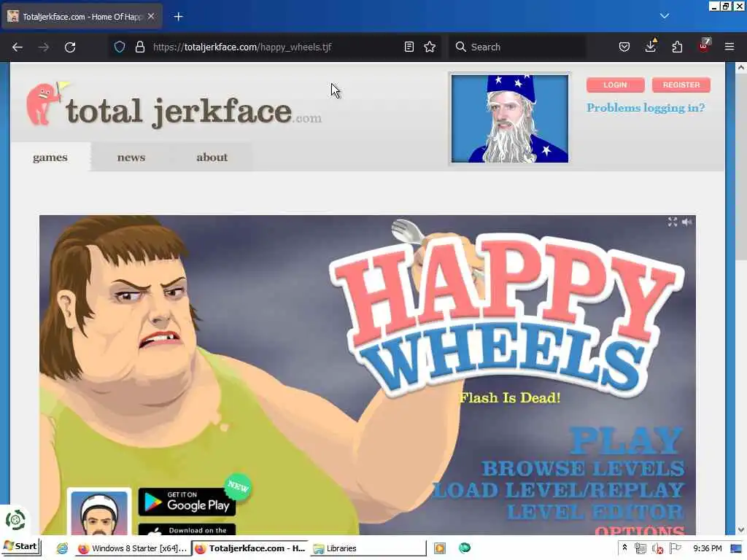Viewport: 747px width, 560px height.
Task: Click the address bar URL field
Action: (x=276, y=47)
